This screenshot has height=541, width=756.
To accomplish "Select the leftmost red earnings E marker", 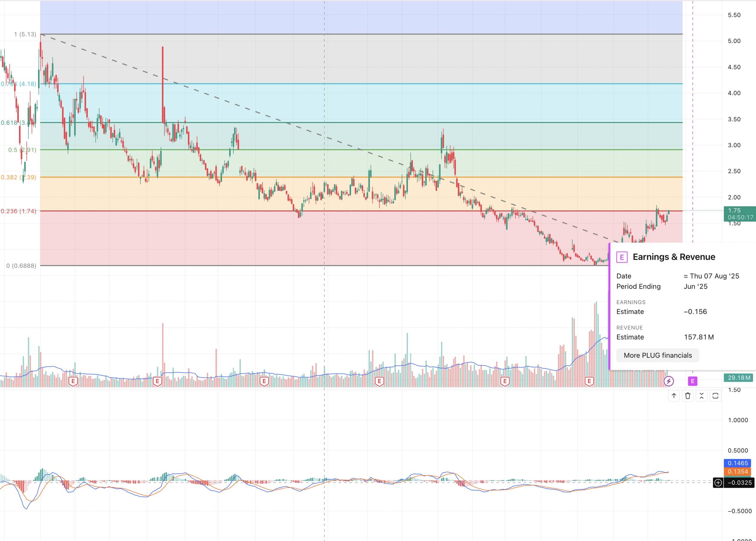I will [73, 381].
